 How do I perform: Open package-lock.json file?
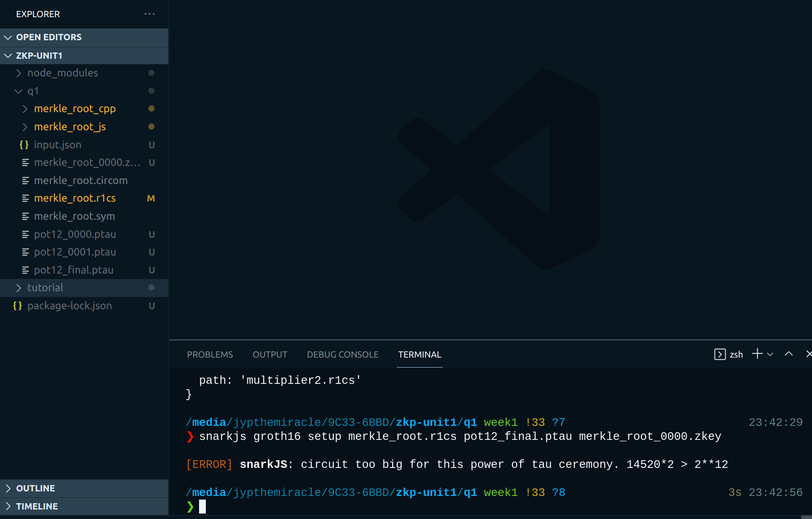(x=84, y=306)
